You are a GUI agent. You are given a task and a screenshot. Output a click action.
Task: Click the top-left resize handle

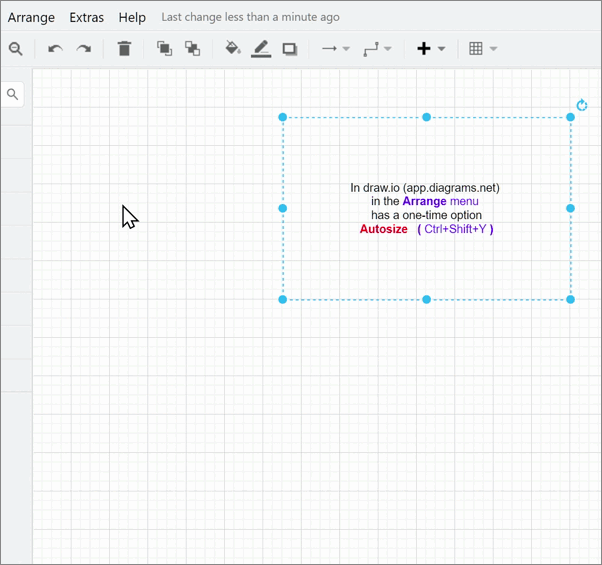pos(283,117)
